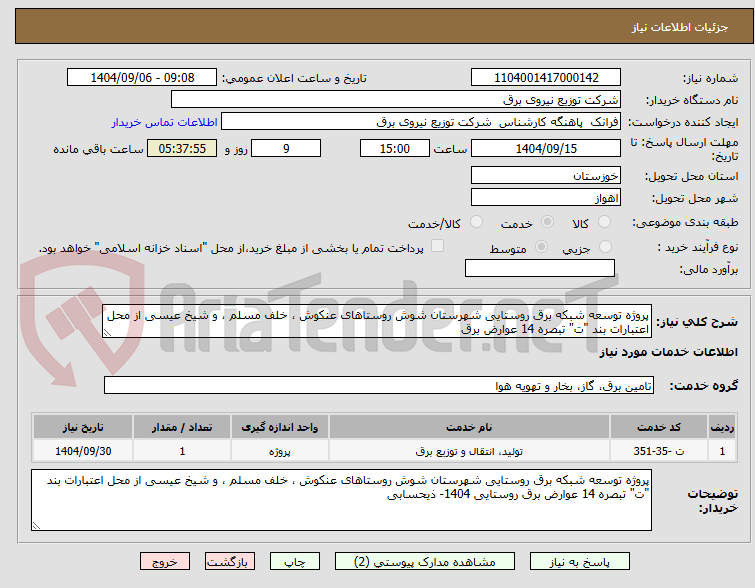
Task: Select the کالا/خدمت radio button
Action: [x=476, y=222]
